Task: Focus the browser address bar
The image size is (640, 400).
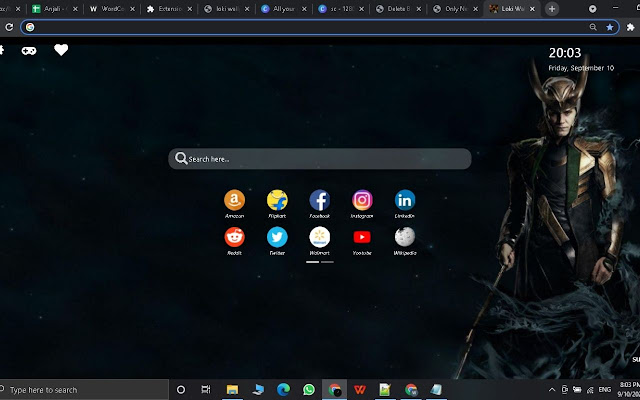Action: coord(320,27)
